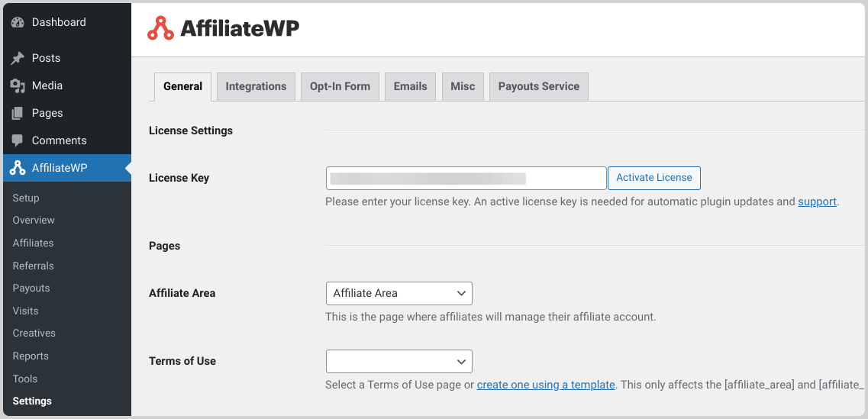Viewport: 868px width, 419px height.
Task: Open the Dashboard menu item
Action: tap(59, 22)
